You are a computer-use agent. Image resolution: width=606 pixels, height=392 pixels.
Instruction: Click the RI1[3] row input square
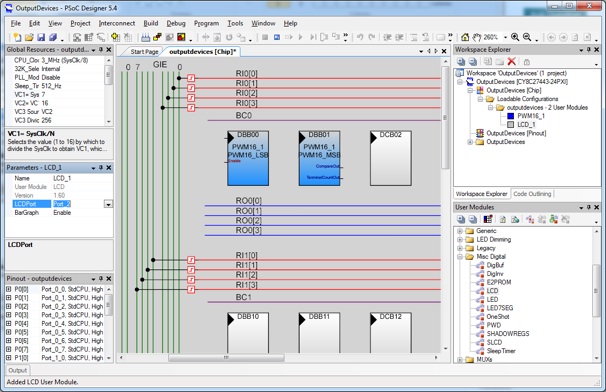[x=191, y=289]
